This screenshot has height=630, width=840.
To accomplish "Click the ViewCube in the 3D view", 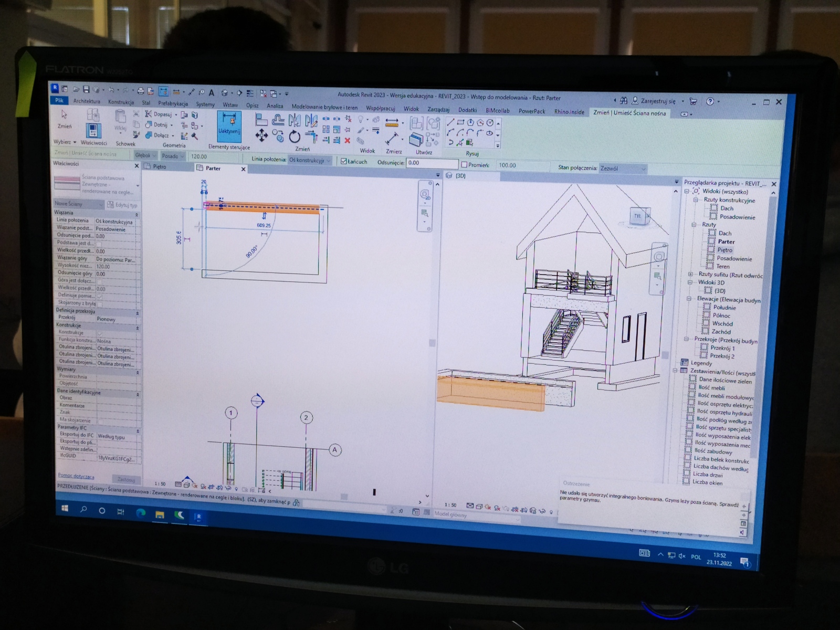I will pos(638,216).
